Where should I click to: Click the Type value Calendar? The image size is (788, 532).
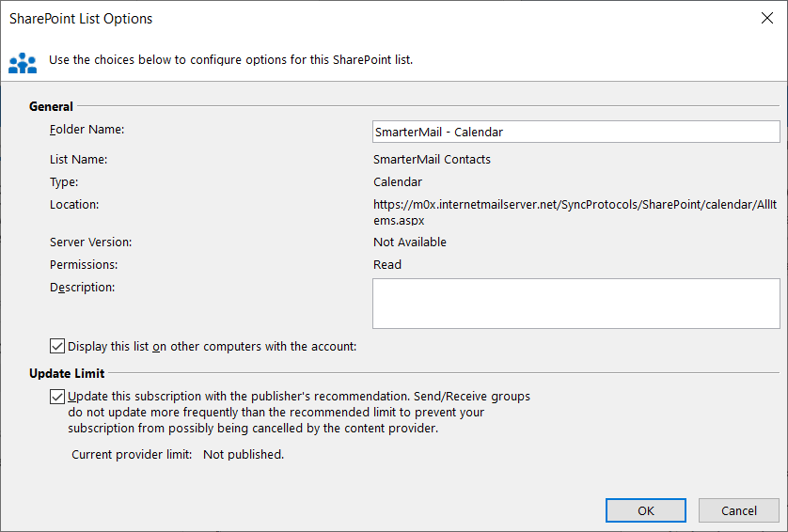(x=398, y=181)
